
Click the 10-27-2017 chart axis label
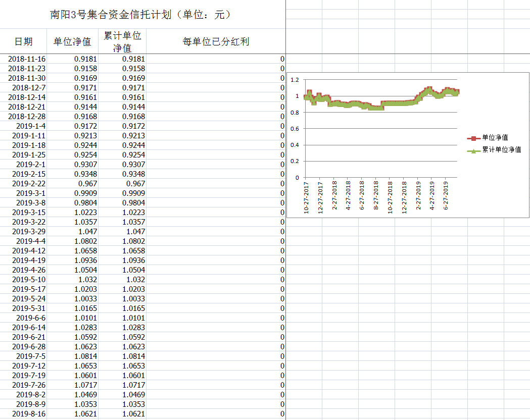click(306, 197)
